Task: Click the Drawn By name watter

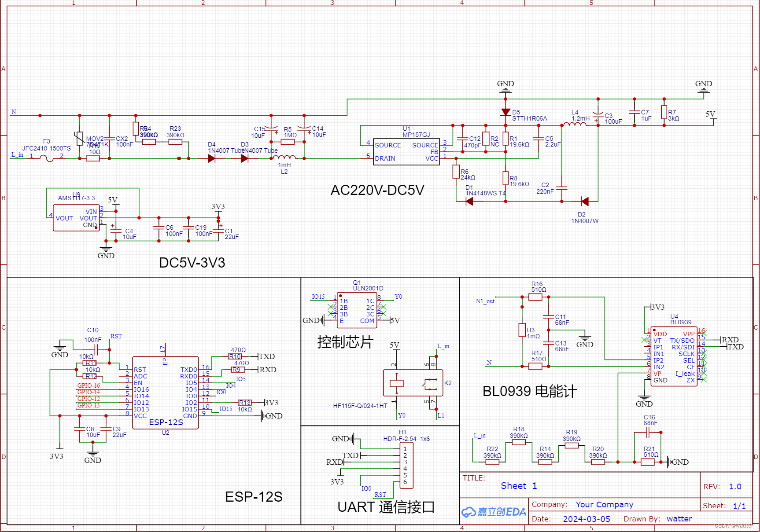Action: 679,519
